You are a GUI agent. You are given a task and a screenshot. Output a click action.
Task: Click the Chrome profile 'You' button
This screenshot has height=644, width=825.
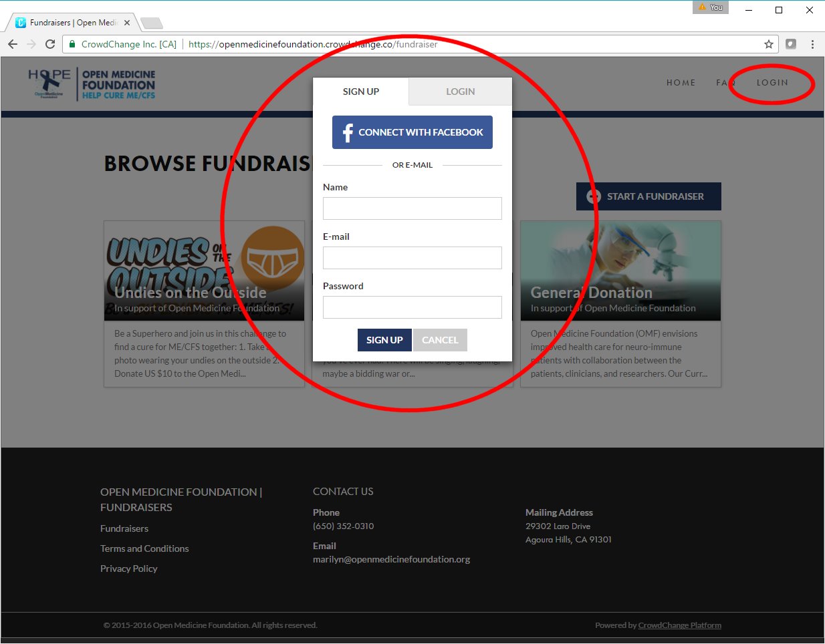coord(711,7)
